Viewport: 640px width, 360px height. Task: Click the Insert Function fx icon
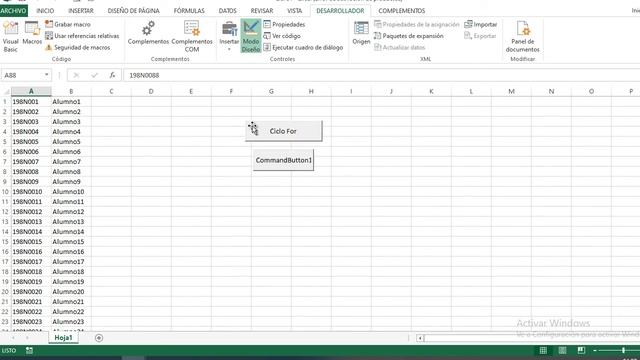point(112,75)
